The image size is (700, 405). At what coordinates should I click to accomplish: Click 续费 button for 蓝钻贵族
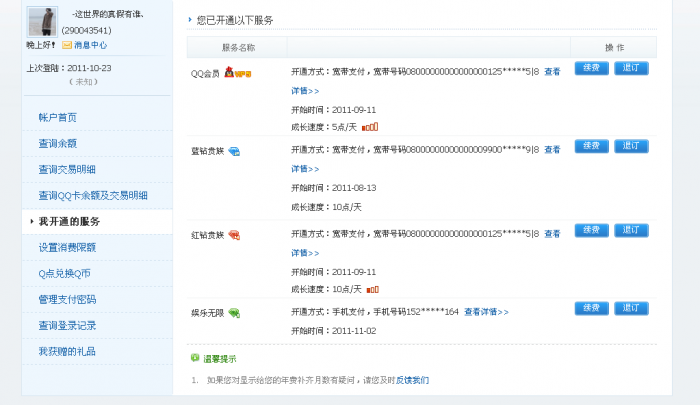592,146
